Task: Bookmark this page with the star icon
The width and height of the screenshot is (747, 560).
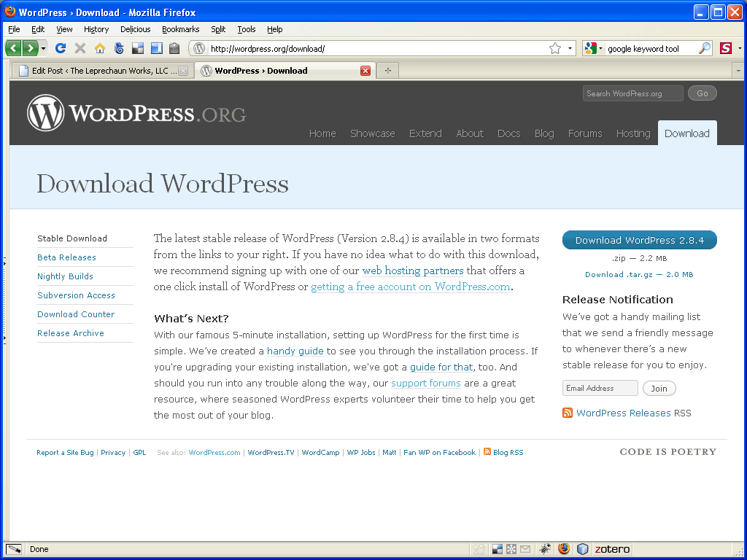Action: pyautogui.click(x=555, y=49)
